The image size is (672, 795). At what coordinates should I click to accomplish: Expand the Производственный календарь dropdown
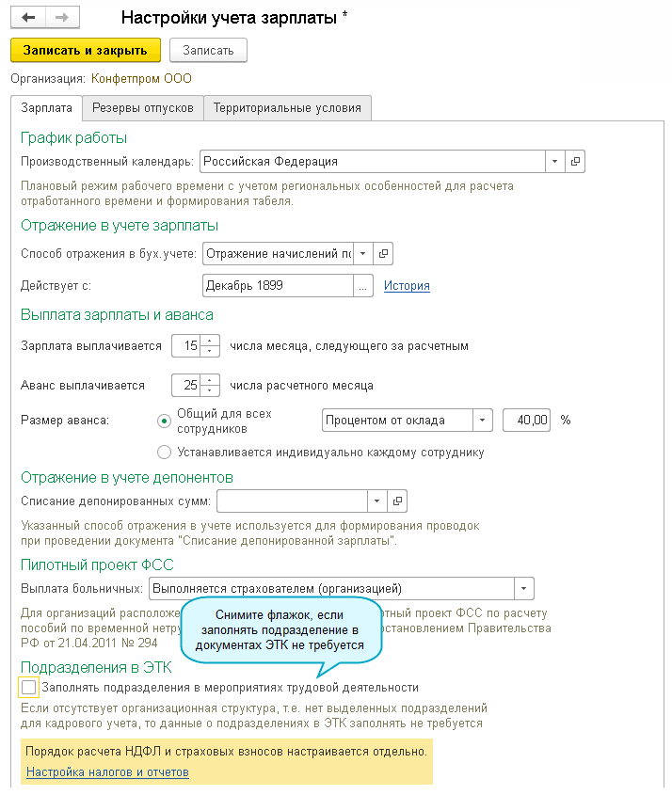click(x=554, y=162)
